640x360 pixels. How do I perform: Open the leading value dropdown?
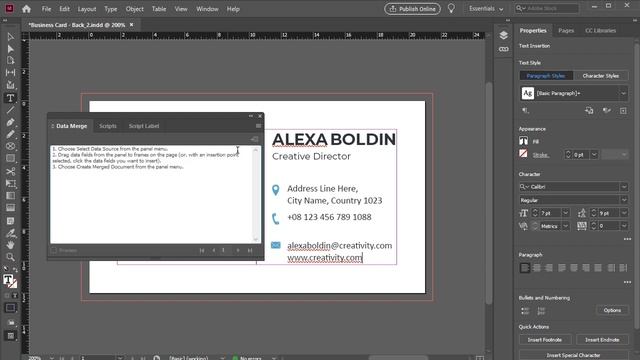pyautogui.click(x=624, y=213)
